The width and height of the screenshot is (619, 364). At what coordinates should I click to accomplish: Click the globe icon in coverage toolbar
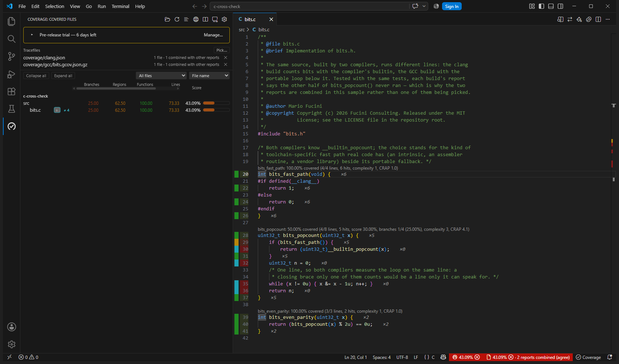click(x=196, y=19)
